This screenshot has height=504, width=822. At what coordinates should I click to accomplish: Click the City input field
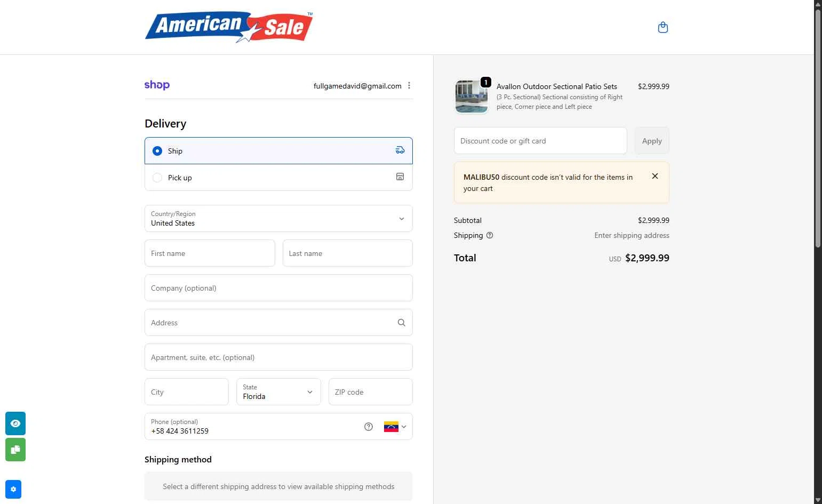click(x=187, y=392)
